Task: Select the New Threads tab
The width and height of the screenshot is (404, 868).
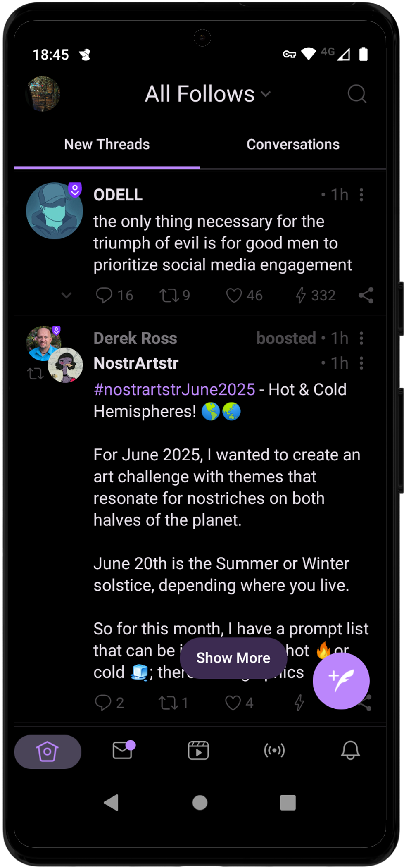Action: point(107,144)
